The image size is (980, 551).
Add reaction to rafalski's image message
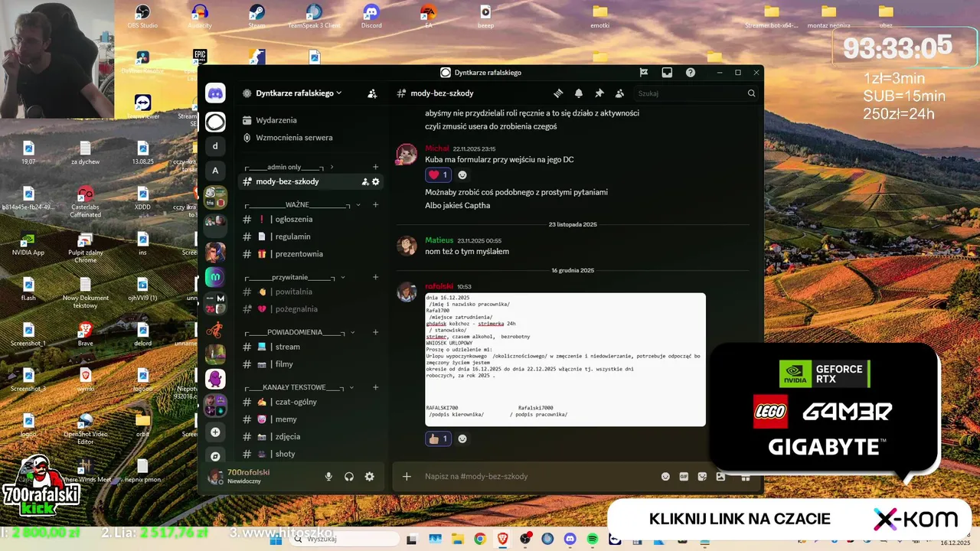(x=462, y=439)
